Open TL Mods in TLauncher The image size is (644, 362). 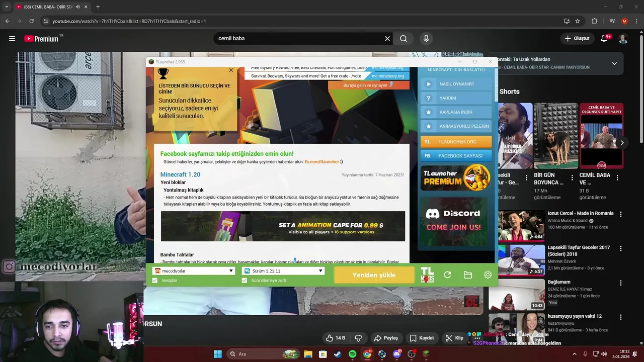[x=427, y=275]
